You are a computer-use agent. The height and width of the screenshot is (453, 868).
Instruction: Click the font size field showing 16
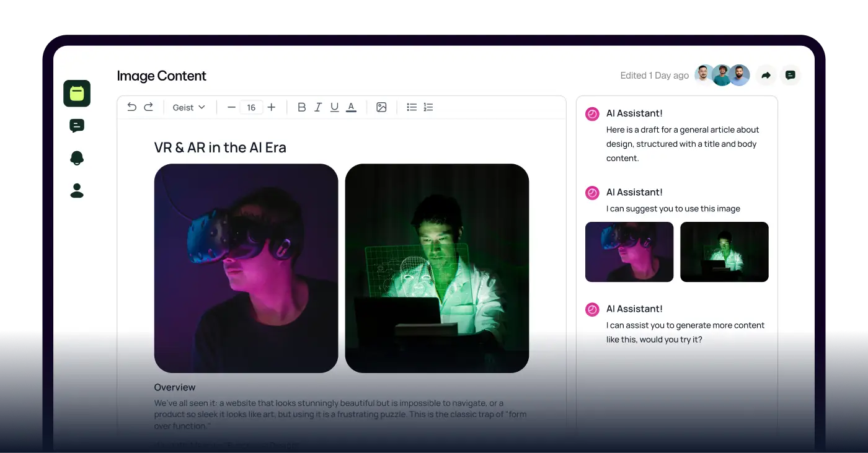point(251,107)
